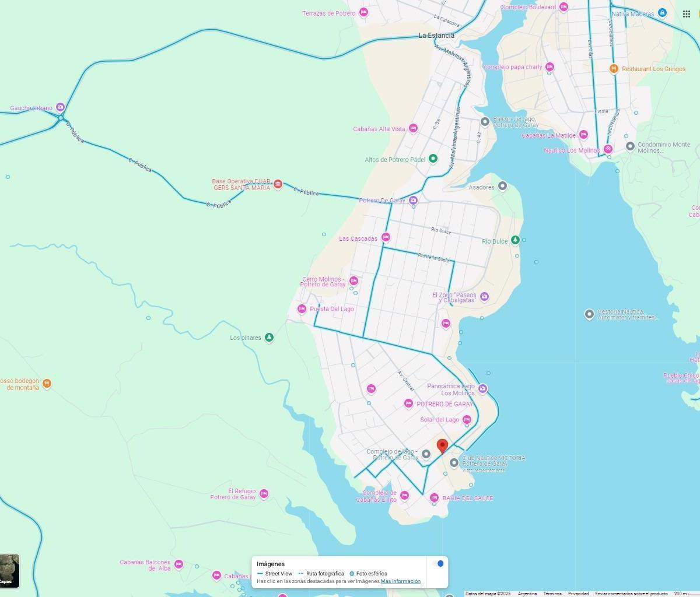
Task: Click the Cabañas La Matilde lodging pin
Action: pos(583,135)
